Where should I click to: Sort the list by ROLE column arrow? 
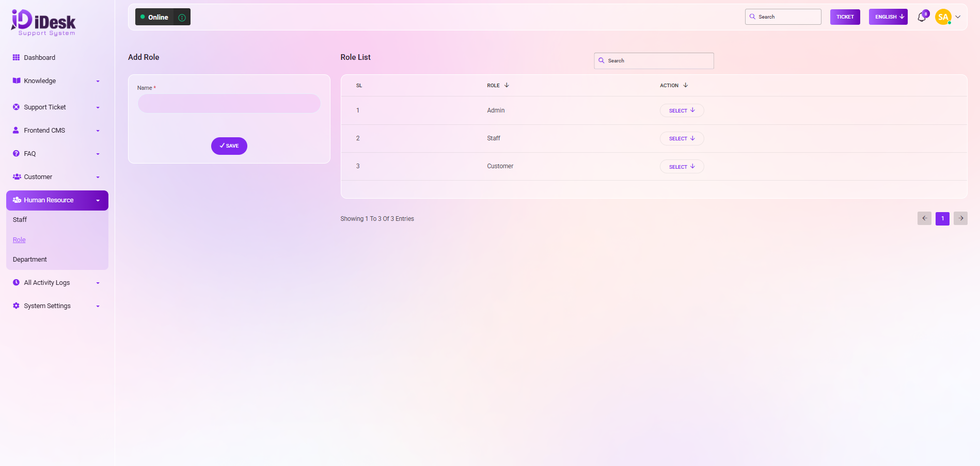pyautogui.click(x=507, y=86)
